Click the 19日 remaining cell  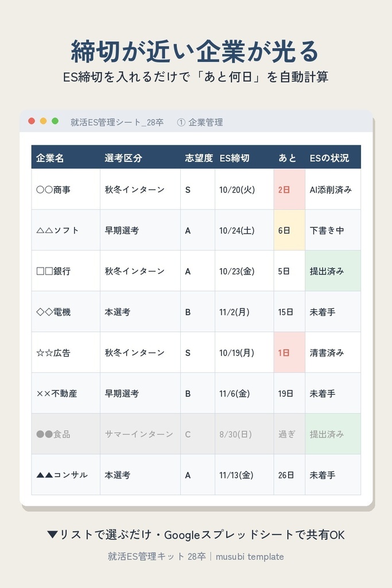(289, 393)
